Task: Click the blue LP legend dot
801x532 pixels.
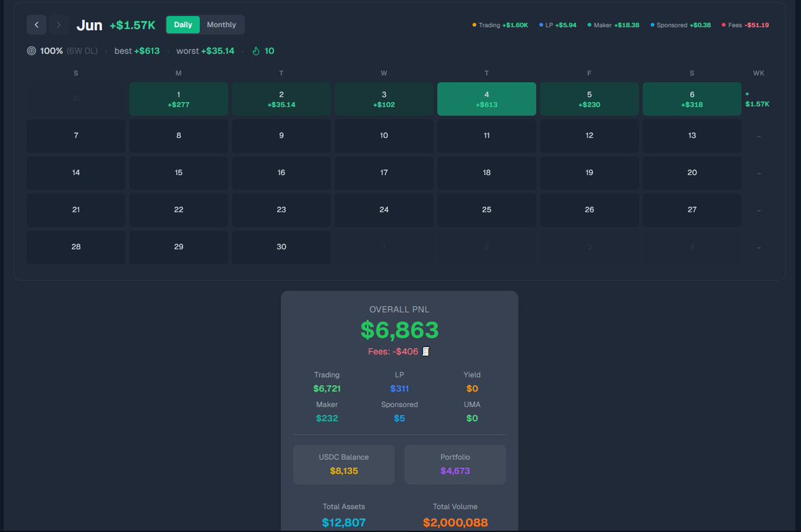Action: coord(541,25)
